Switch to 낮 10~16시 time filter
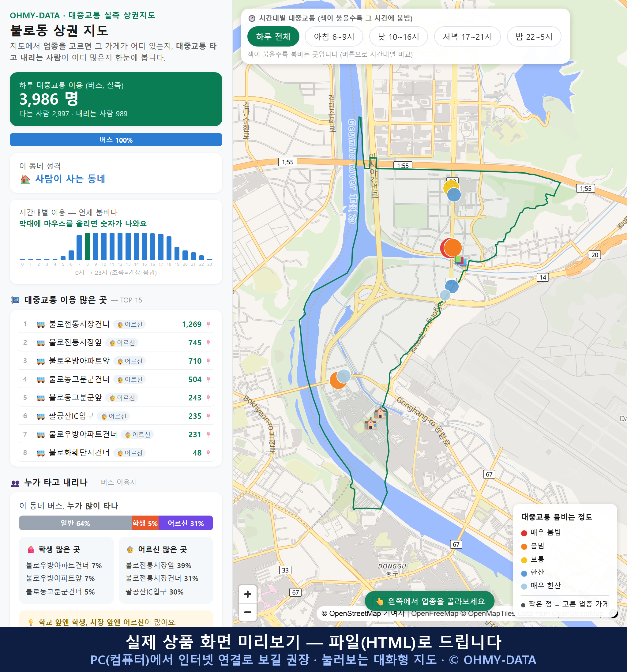The image size is (627, 672). (x=398, y=36)
